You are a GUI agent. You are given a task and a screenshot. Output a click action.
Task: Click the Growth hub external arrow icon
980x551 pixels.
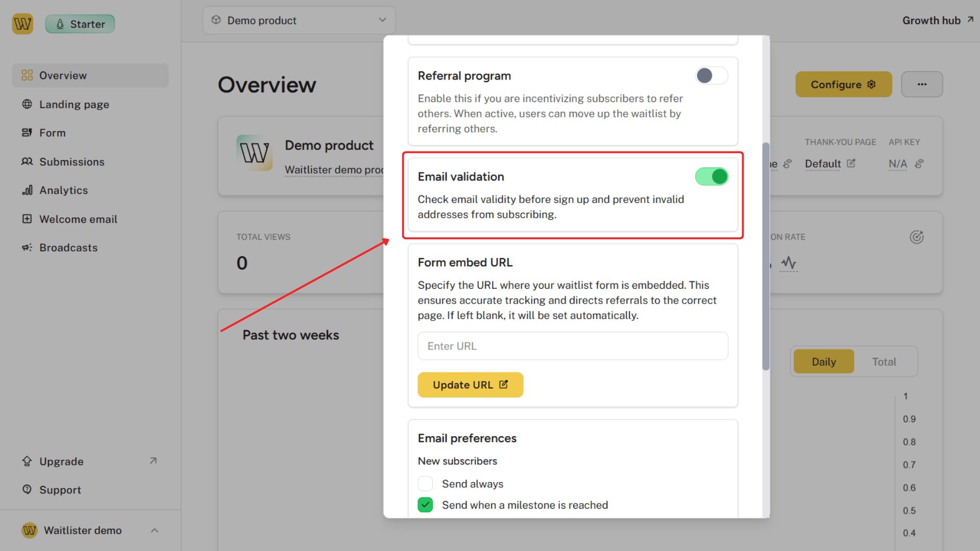click(x=970, y=20)
